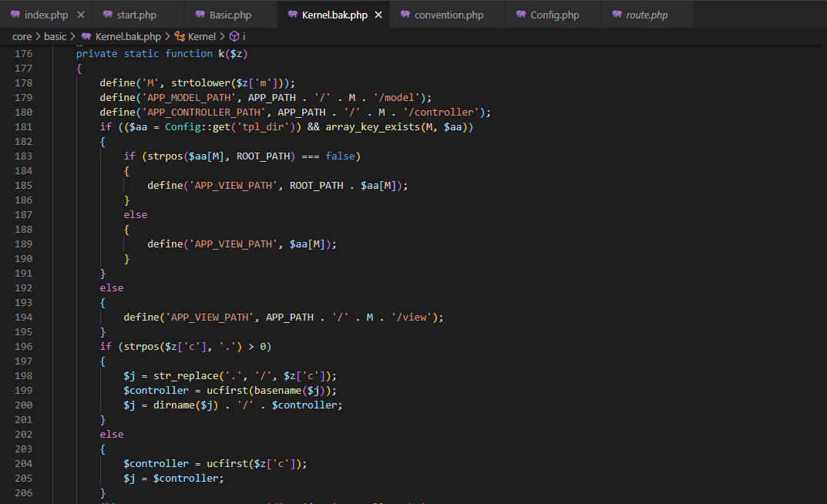Click 'APP_VIEW_PATH' string on line 189
The height and width of the screenshot is (504, 827).
(x=234, y=244)
